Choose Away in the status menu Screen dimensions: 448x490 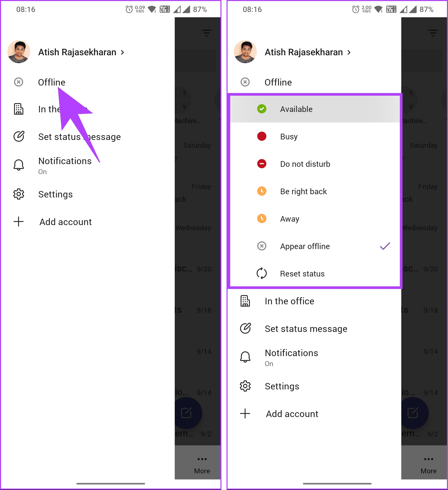pyautogui.click(x=289, y=219)
